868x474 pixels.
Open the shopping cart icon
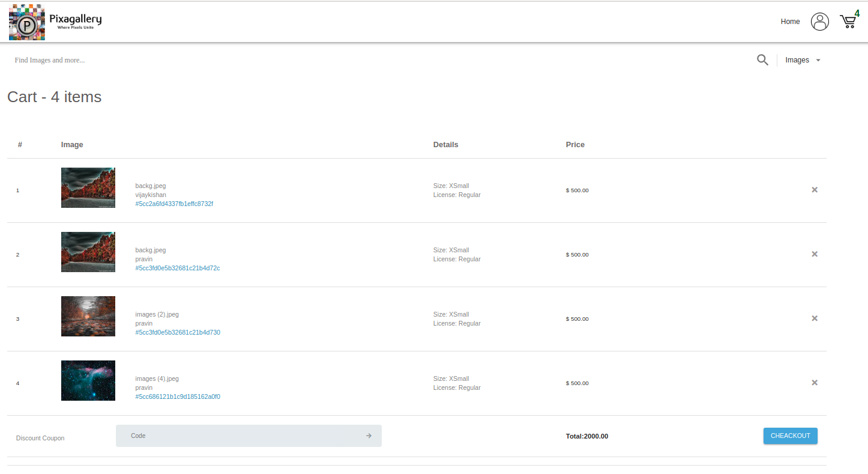[848, 22]
